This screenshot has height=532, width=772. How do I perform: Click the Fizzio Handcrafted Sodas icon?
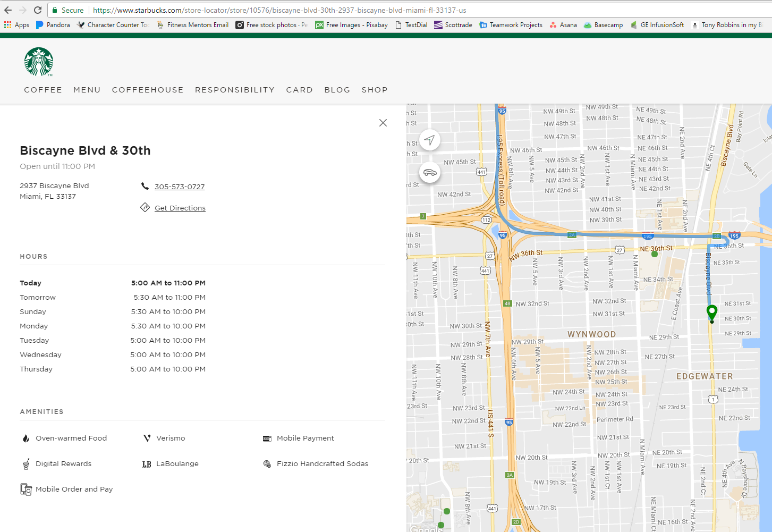coord(267,464)
